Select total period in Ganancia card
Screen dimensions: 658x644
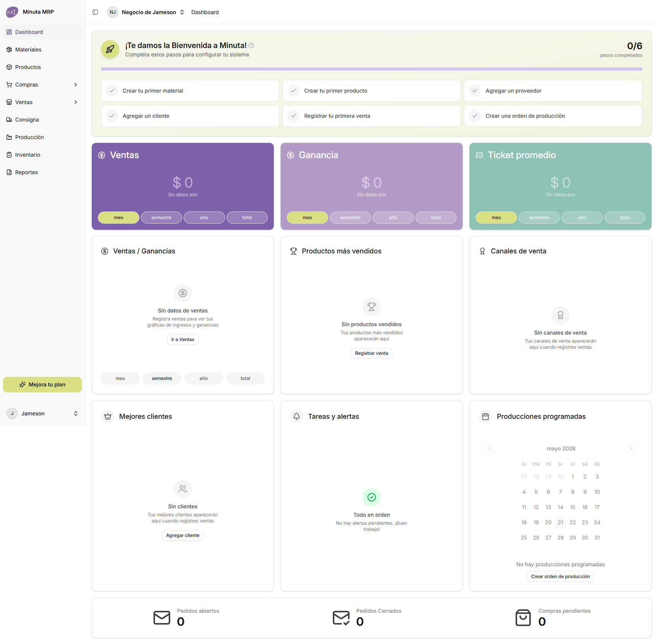[436, 218]
